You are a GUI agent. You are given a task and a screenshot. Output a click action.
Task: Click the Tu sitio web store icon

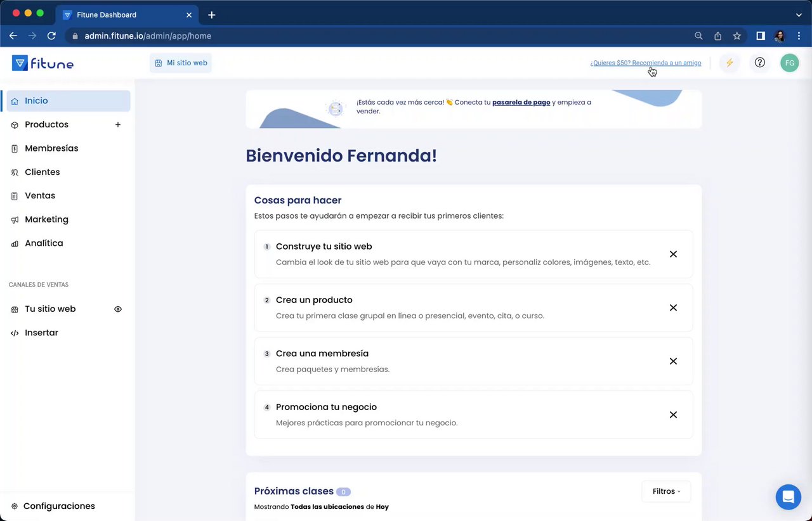(x=15, y=310)
